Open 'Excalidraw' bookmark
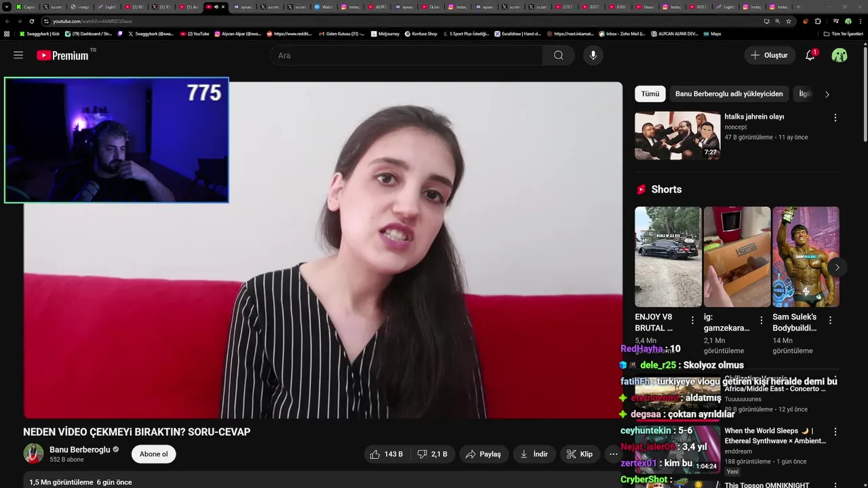Image resolution: width=868 pixels, height=488 pixels. point(517,33)
